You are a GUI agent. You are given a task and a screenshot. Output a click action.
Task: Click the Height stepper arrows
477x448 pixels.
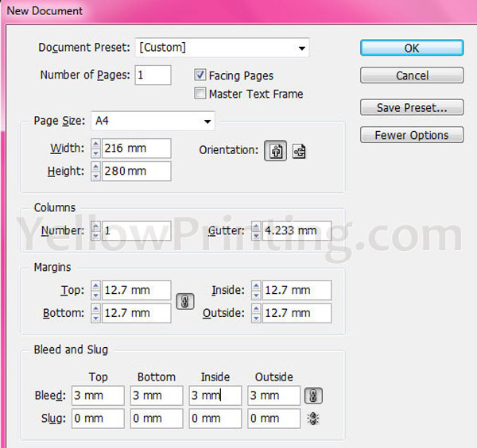point(96,171)
